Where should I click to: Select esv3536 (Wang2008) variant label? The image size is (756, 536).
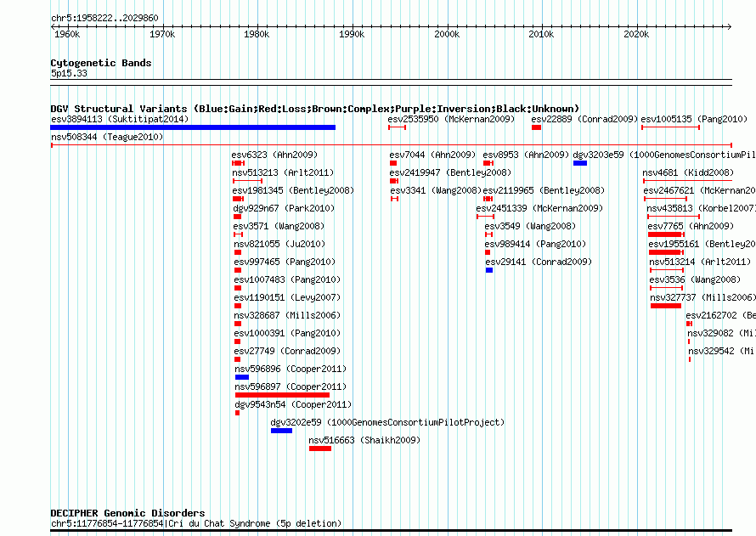click(695, 279)
